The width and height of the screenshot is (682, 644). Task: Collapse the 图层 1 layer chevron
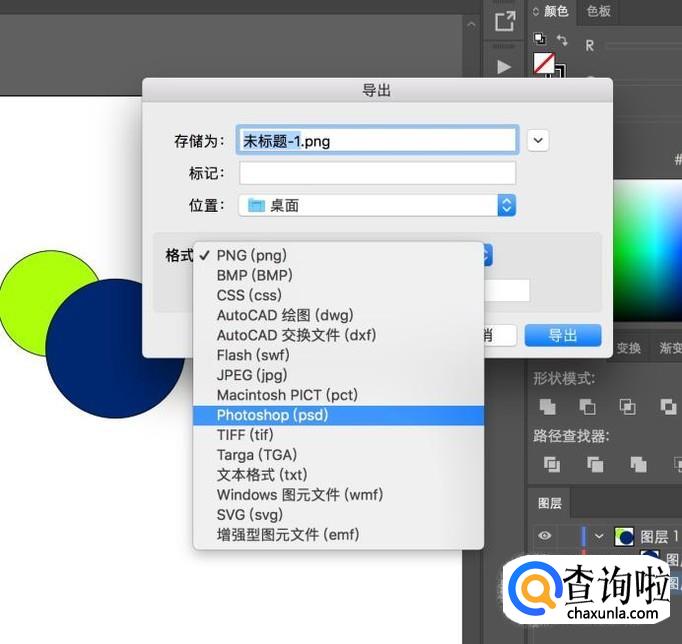point(599,536)
